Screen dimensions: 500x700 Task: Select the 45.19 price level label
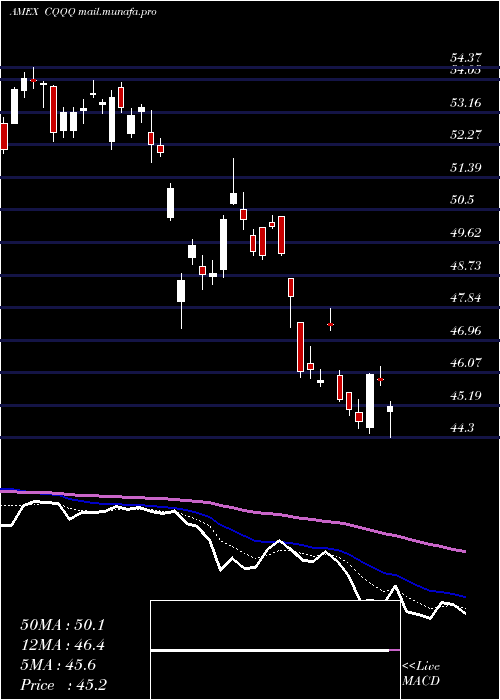(x=466, y=396)
